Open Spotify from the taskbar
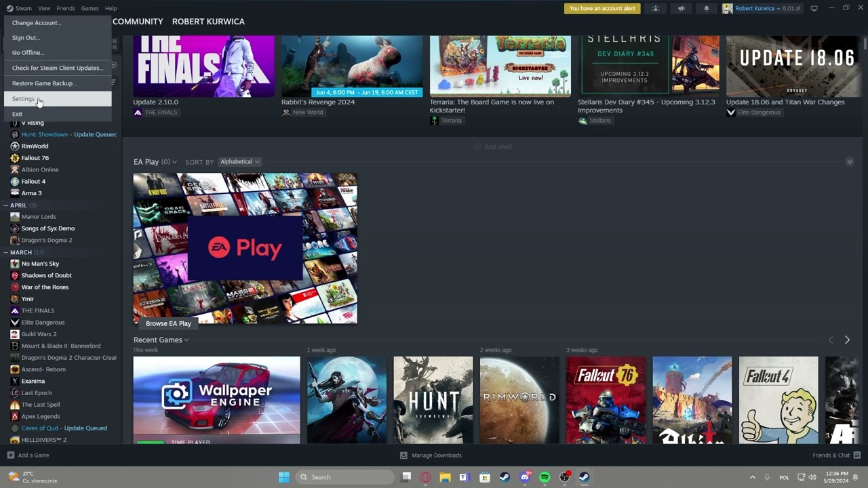This screenshot has width=868, height=488. coord(545,477)
